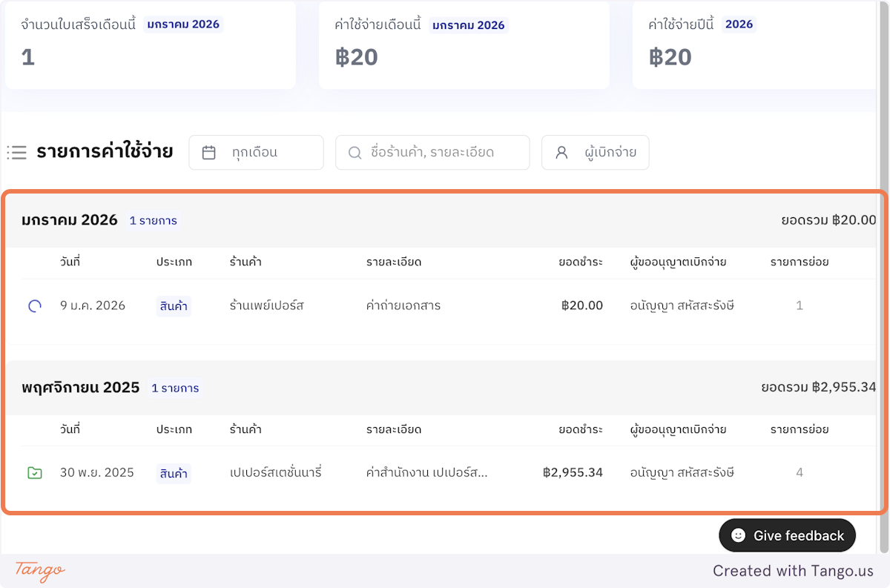Click the person icon in ผู้เบิกจ่าย filter

coord(561,153)
